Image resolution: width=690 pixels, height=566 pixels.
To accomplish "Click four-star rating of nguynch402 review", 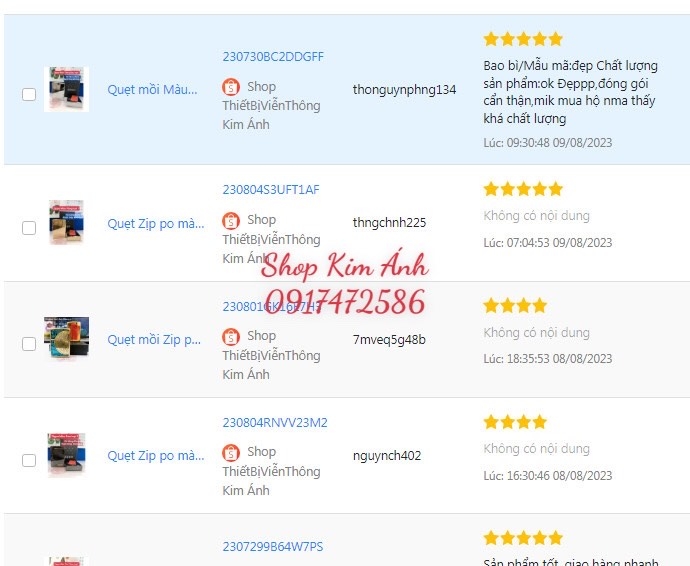I will tap(515, 422).
